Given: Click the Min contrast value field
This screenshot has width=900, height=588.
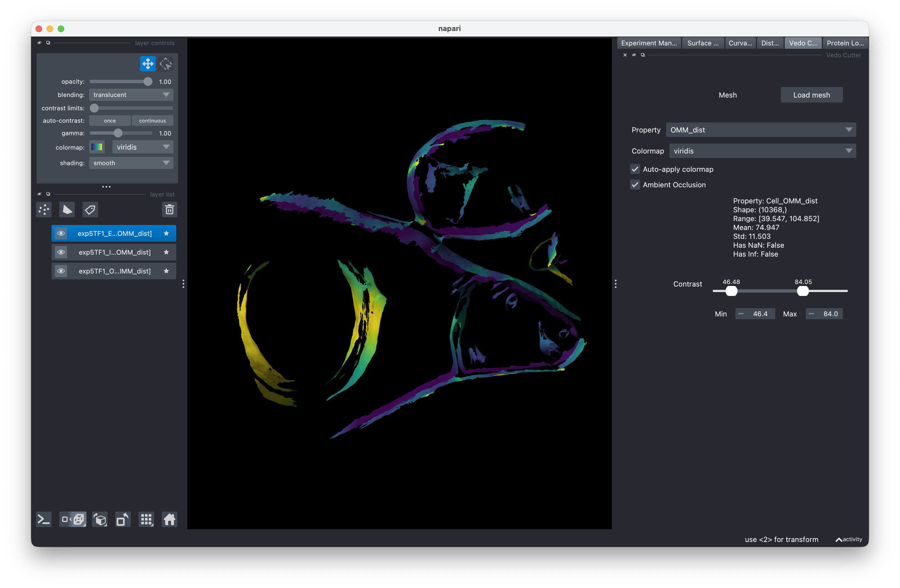Looking at the screenshot, I should 755,313.
